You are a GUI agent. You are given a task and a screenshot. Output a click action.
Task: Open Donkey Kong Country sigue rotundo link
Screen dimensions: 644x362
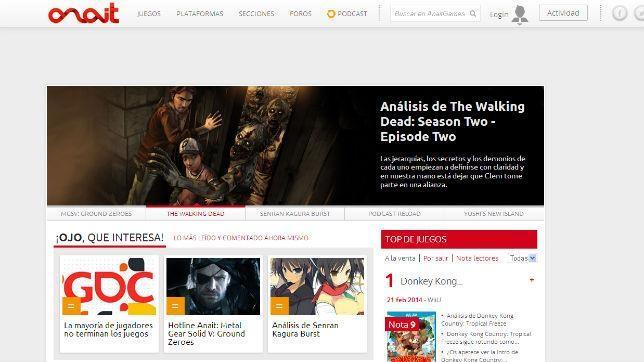coord(486,338)
